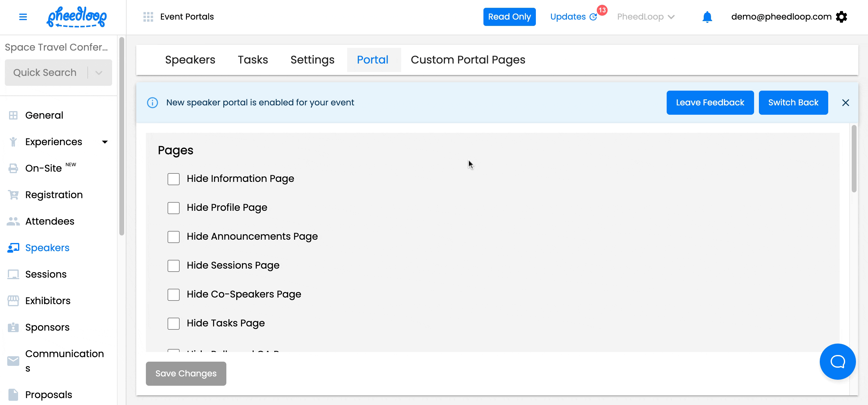Open the chat support bubble
Image resolution: width=868 pixels, height=405 pixels.
click(837, 361)
